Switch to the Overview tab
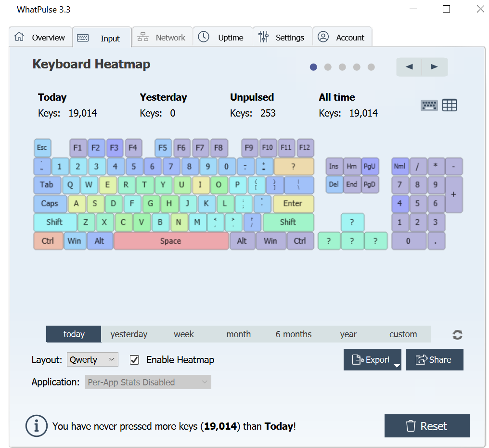489x448 pixels. click(40, 37)
